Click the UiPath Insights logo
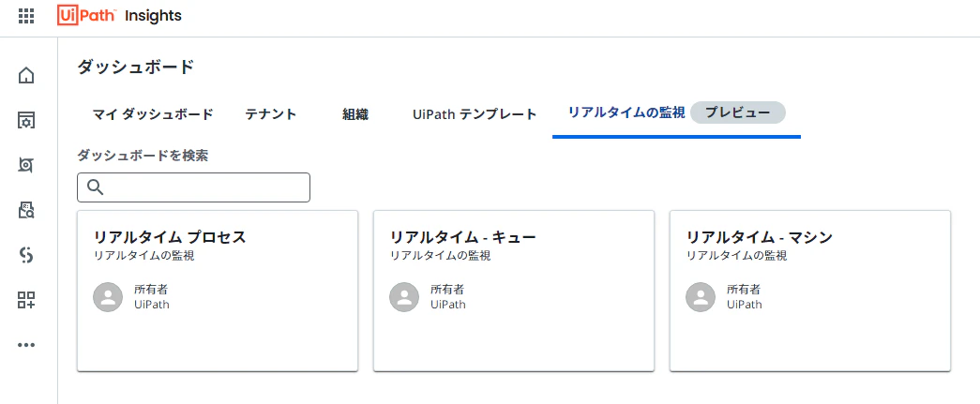980x404 pixels. [119, 16]
